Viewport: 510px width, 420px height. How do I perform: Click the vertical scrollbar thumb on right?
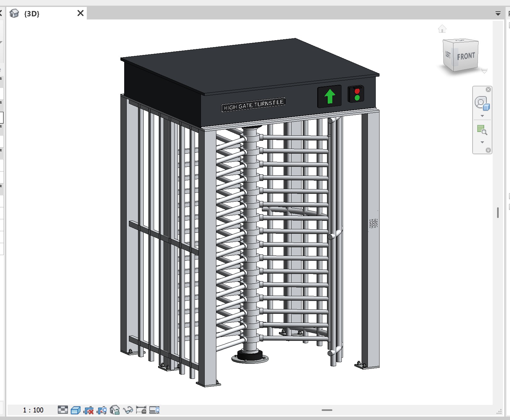498,213
